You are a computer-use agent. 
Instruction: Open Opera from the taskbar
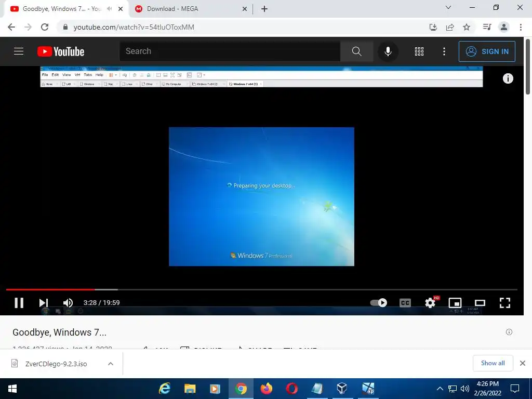(291, 389)
